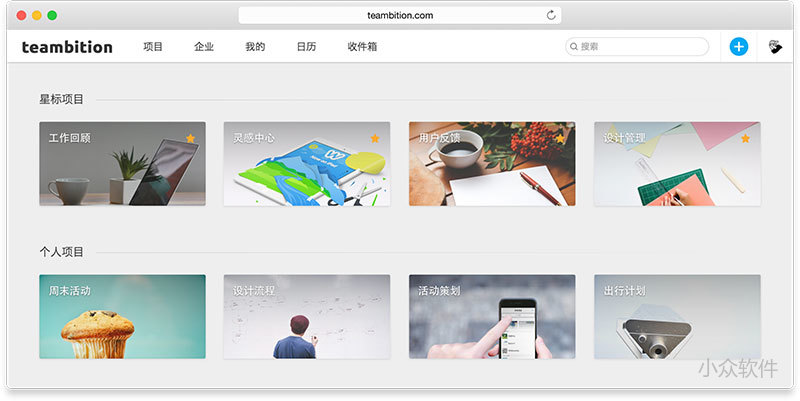Click the teambition logo
800x401 pixels.
pyautogui.click(x=67, y=47)
